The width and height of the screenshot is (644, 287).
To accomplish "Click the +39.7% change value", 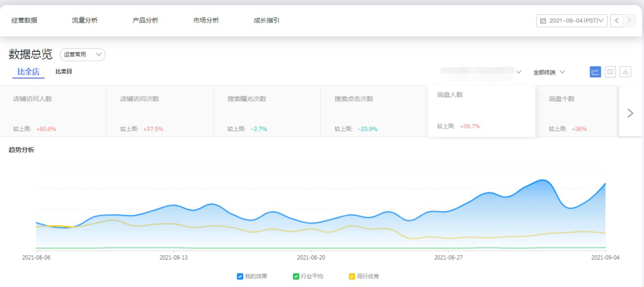I will coord(470,126).
